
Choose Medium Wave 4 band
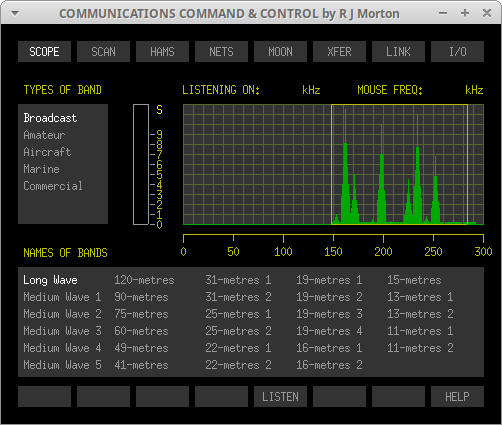pos(62,348)
